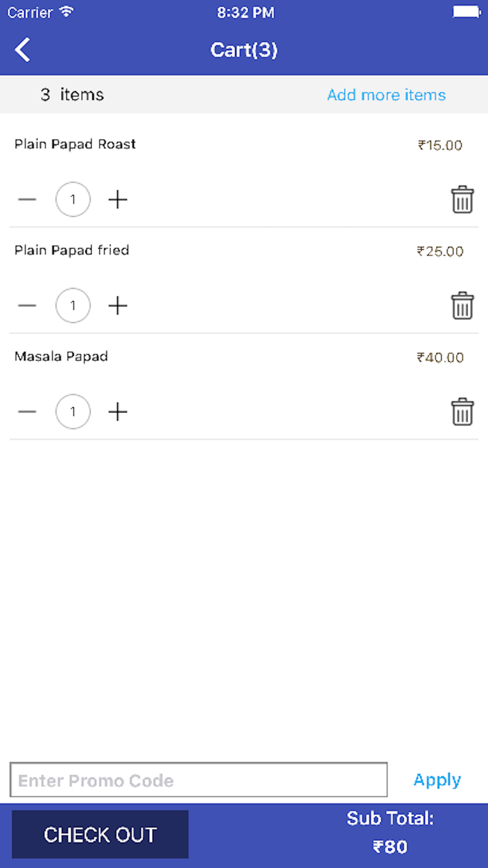This screenshot has width=488, height=868.
Task: Increase Plain Papad Roast quantity
Action: (x=118, y=200)
